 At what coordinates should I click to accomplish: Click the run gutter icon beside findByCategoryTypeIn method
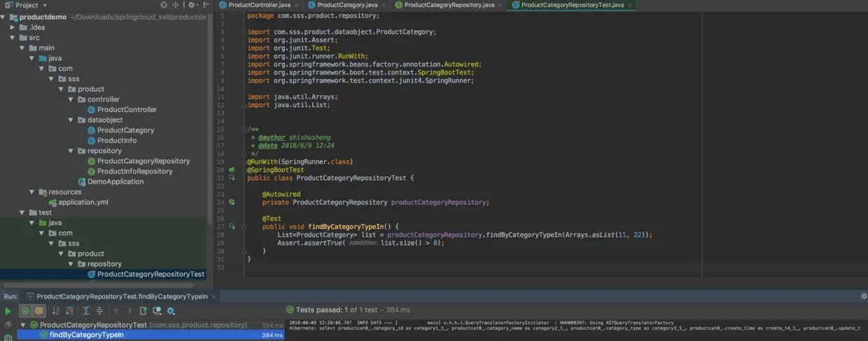tap(232, 227)
